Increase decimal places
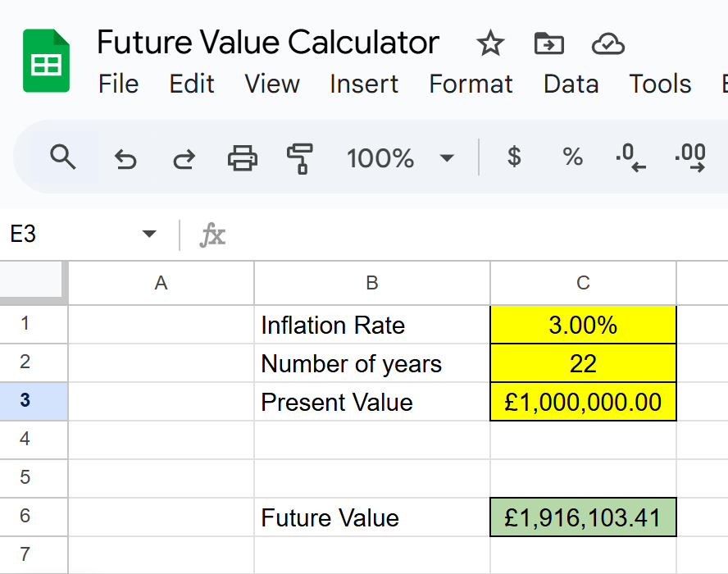 click(690, 157)
